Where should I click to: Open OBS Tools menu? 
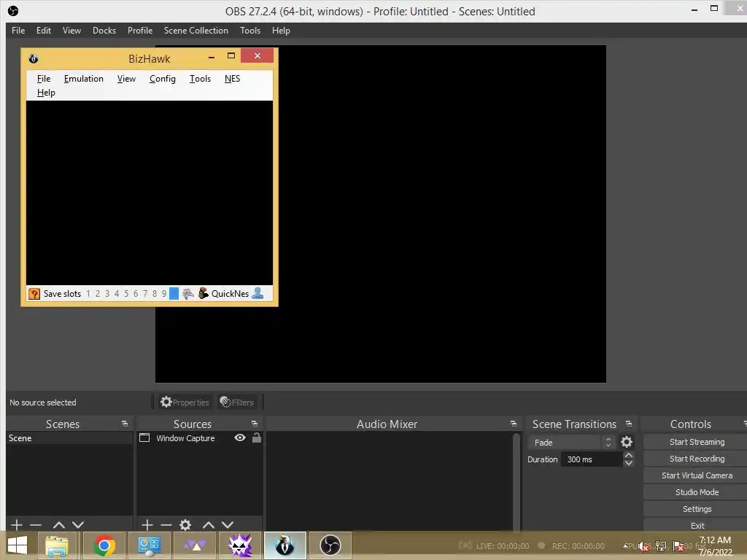click(250, 31)
